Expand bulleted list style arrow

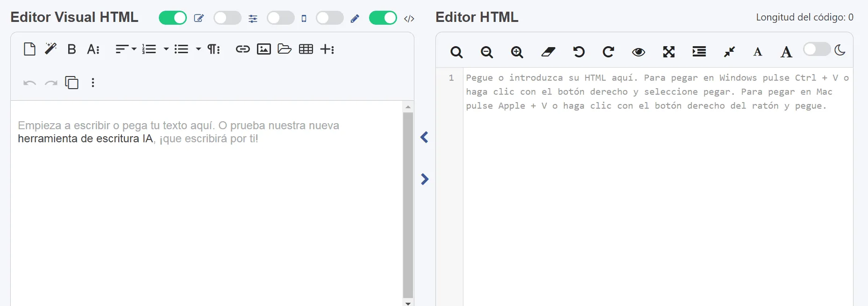198,49
